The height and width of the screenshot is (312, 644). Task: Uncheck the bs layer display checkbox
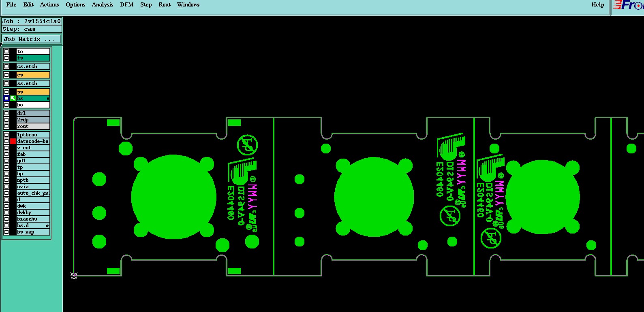tap(6, 98)
